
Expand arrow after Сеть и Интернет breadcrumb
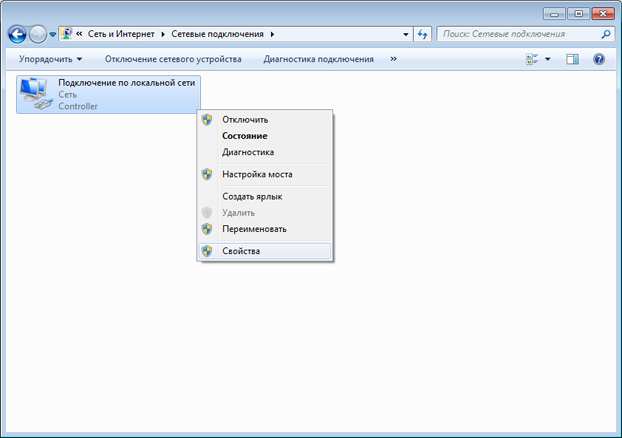[x=163, y=34]
